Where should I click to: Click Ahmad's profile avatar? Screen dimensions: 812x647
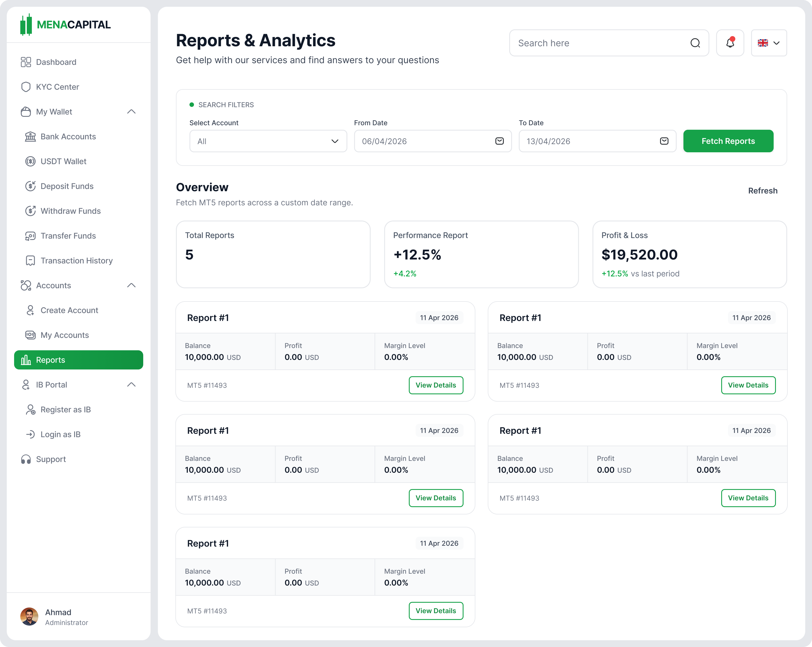(x=29, y=617)
